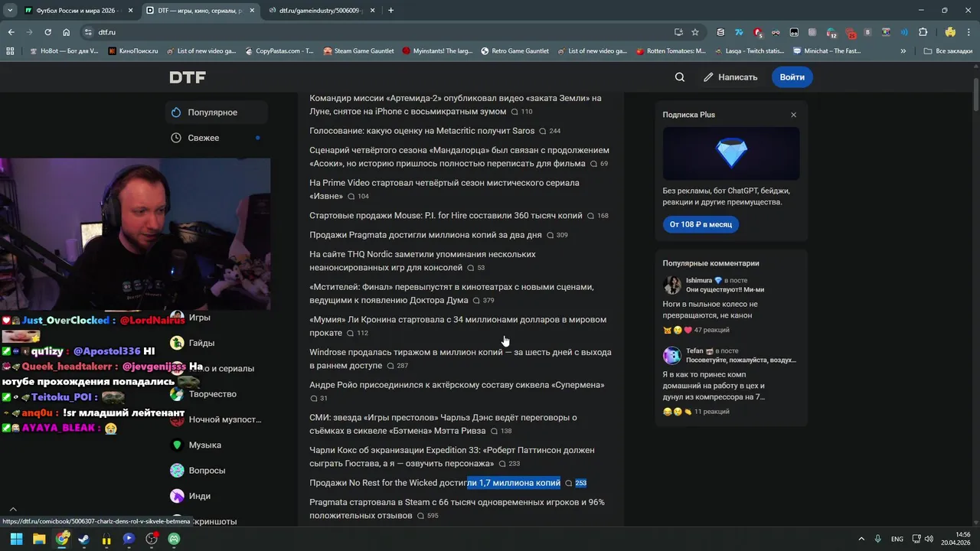Open the Windrose million copies article
Viewport: 980px width, 551px height.
(460, 359)
